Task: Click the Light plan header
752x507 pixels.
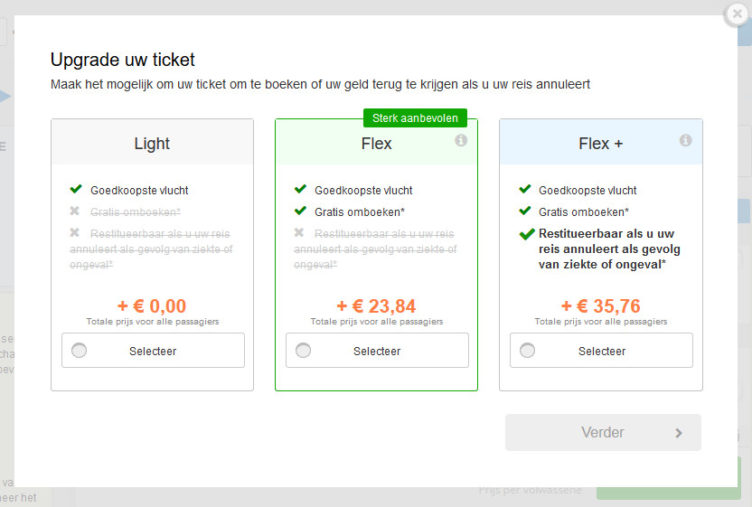Action: (152, 143)
